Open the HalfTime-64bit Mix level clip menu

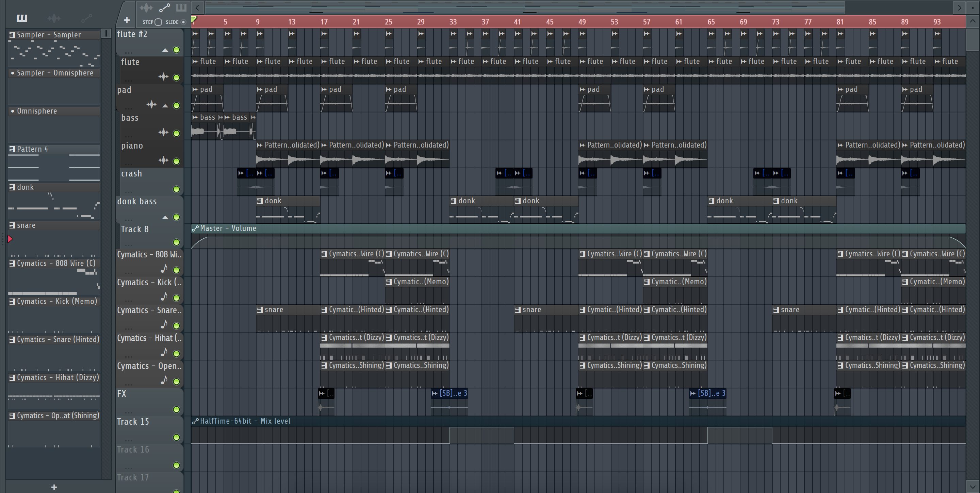[x=195, y=421]
